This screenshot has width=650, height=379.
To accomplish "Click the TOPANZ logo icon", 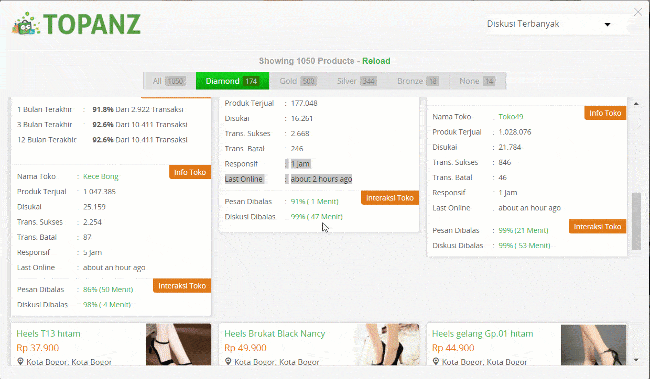I will [x=26, y=24].
